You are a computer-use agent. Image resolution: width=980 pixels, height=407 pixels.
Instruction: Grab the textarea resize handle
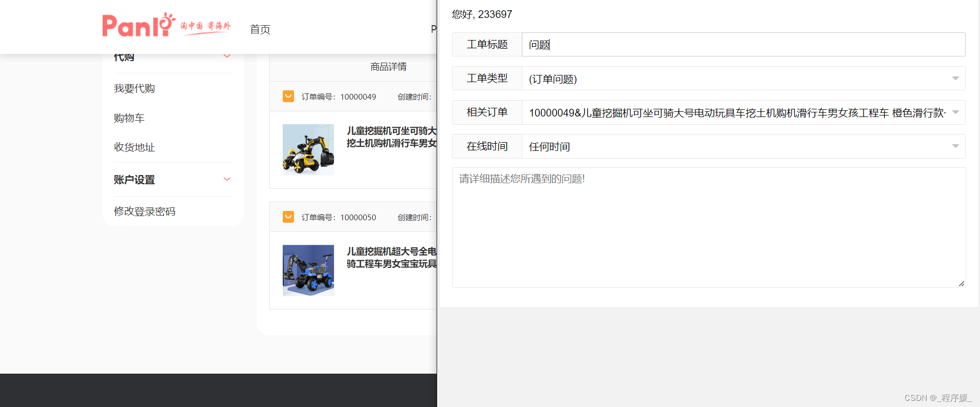click(962, 283)
